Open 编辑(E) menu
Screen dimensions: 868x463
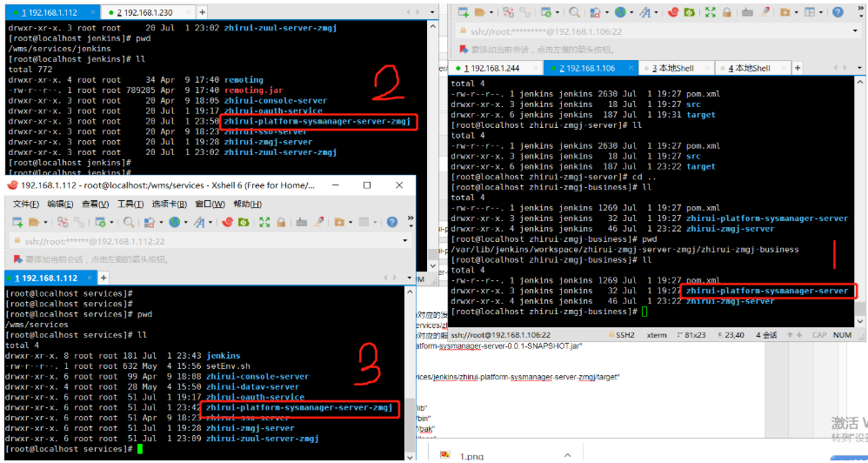coord(61,204)
